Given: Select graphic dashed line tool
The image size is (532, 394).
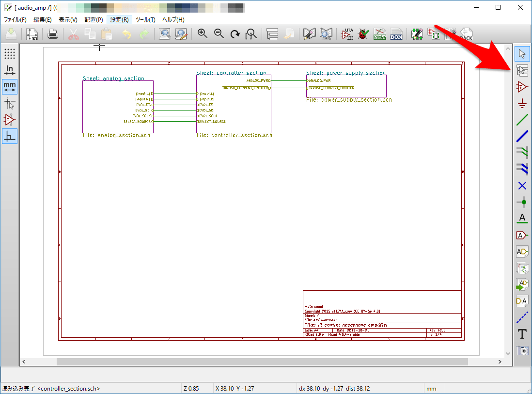Looking at the screenshot, I should (522, 317).
